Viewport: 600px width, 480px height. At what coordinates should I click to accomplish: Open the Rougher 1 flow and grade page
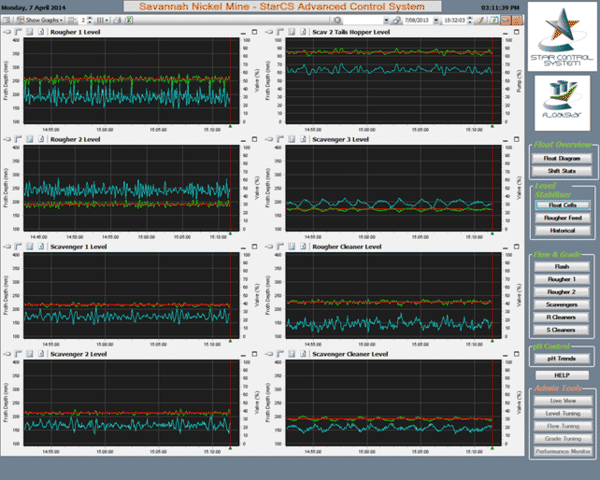pos(562,279)
